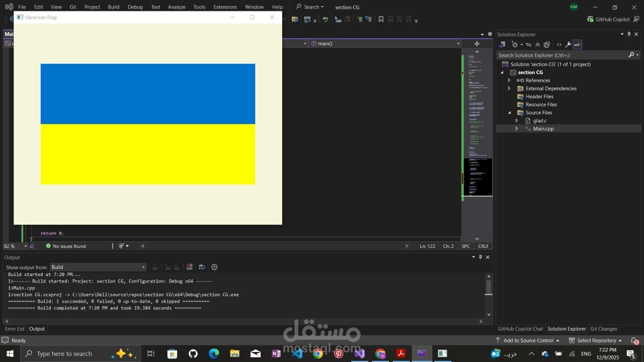
Task: Toggle timestamps clock icon in Output
Action: click(214, 267)
